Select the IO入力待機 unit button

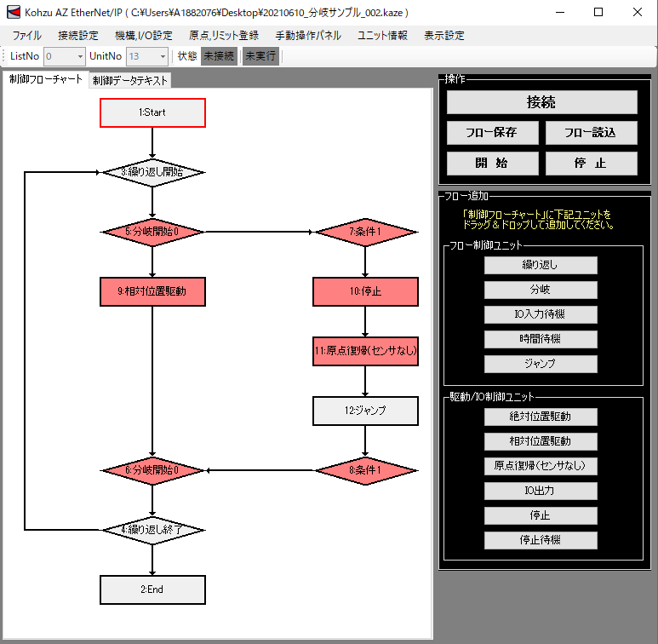click(x=541, y=314)
